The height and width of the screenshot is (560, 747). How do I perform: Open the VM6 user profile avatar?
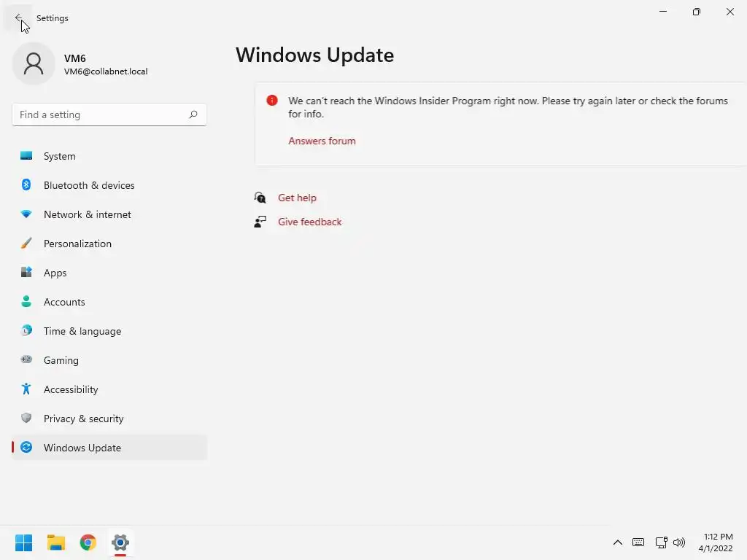(34, 64)
